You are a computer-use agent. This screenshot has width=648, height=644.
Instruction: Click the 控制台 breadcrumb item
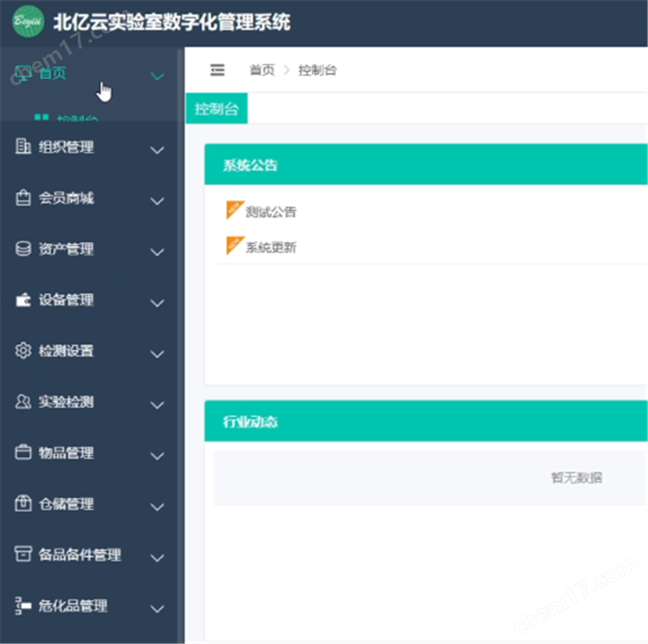tap(317, 70)
